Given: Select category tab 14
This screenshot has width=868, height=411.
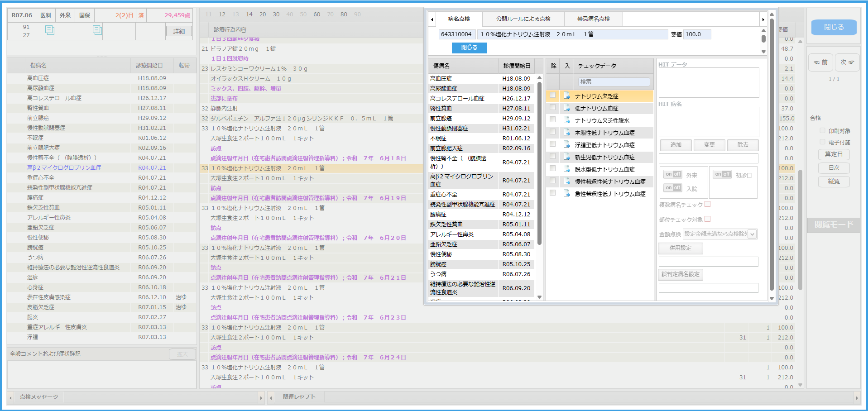Looking at the screenshot, I should tap(249, 14).
